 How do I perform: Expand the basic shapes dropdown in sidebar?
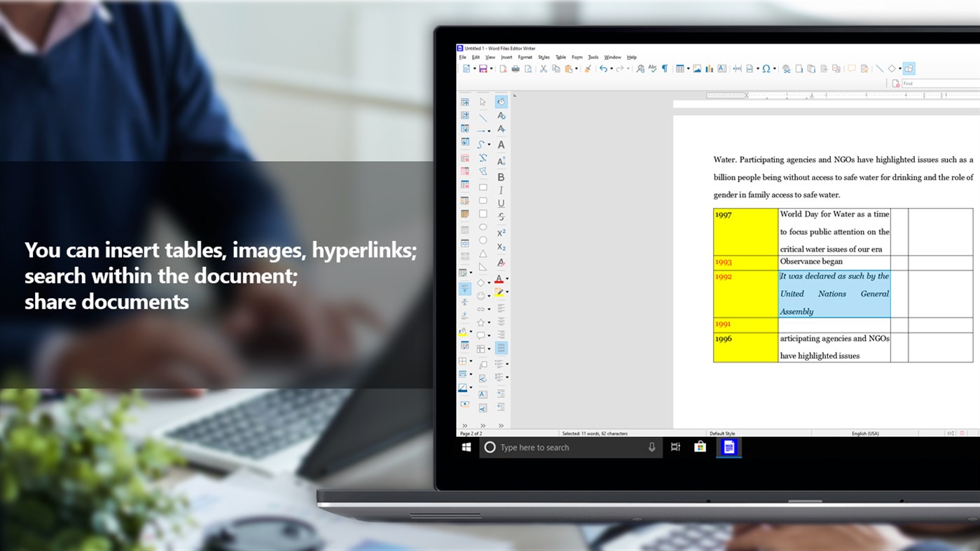pyautogui.click(x=488, y=281)
